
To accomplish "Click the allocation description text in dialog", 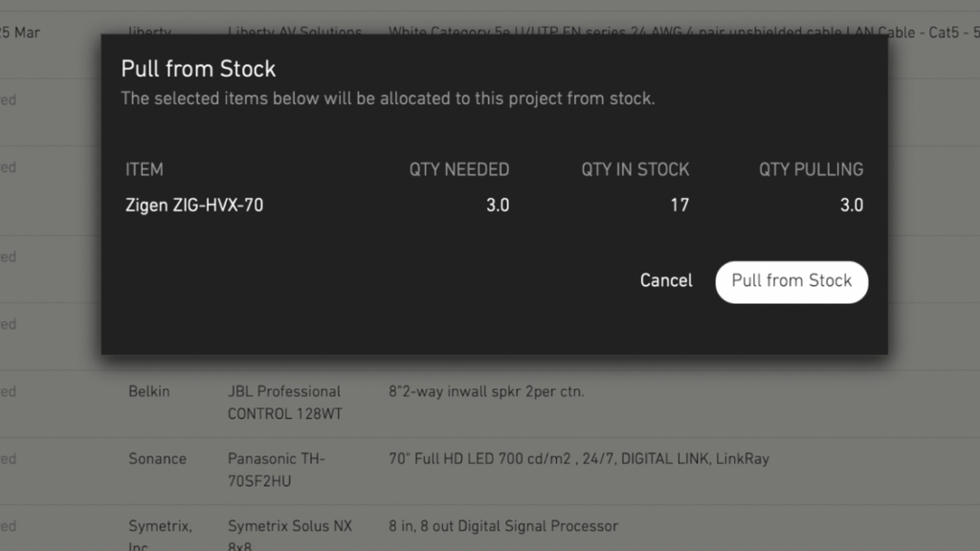I will 388,99.
